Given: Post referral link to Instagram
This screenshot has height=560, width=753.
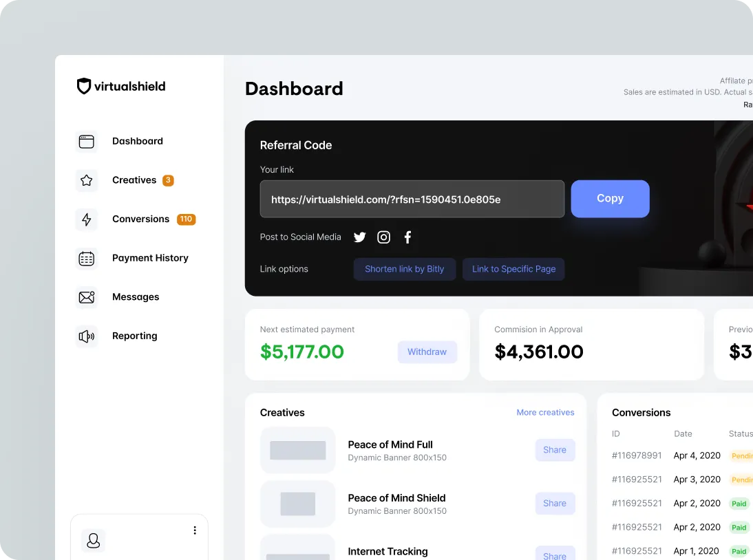Looking at the screenshot, I should [383, 237].
